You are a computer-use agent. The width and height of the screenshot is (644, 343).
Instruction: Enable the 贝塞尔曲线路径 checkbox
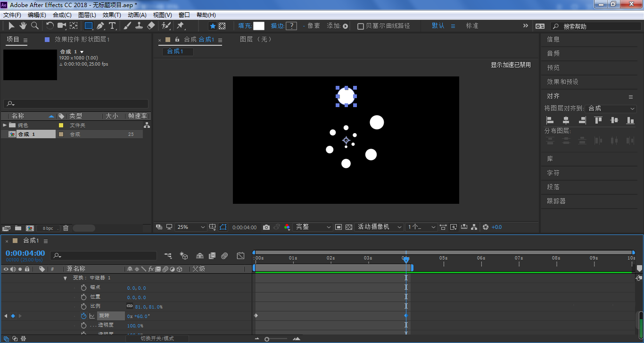coord(361,26)
